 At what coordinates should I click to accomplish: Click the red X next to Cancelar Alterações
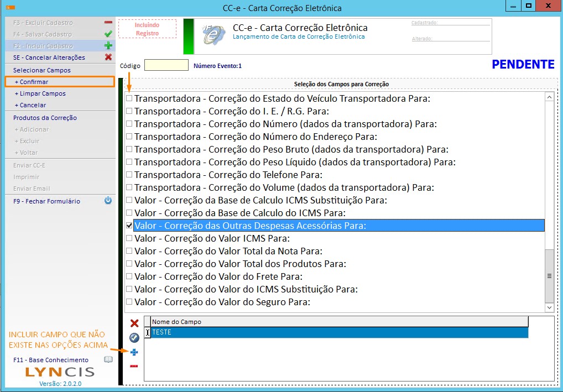click(108, 58)
